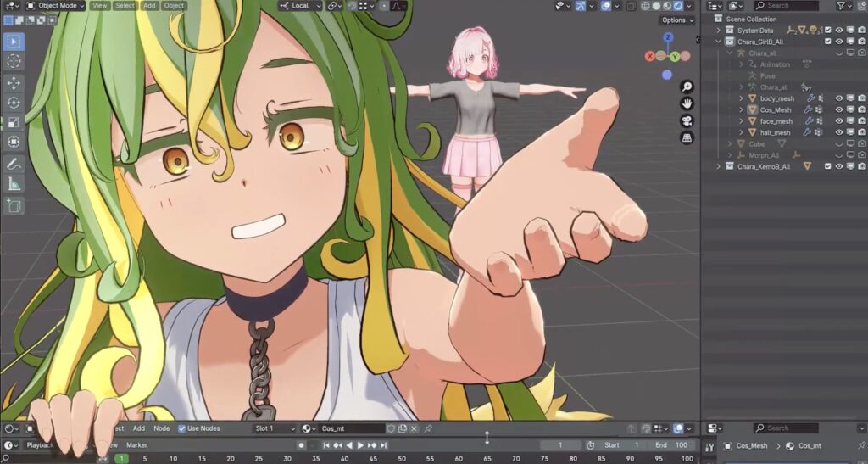868x464 pixels.
Task: Switch to solid viewport shading
Action: (x=657, y=6)
